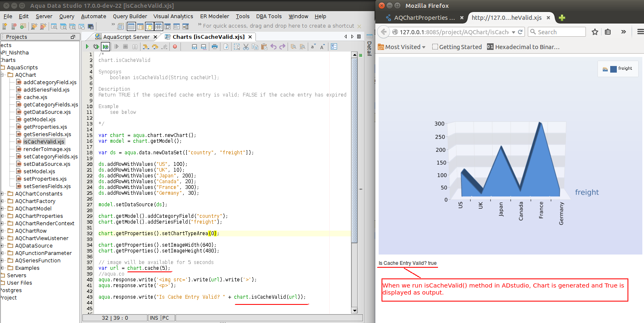
Task: Expand the Examples folder node
Action: click(x=2, y=268)
